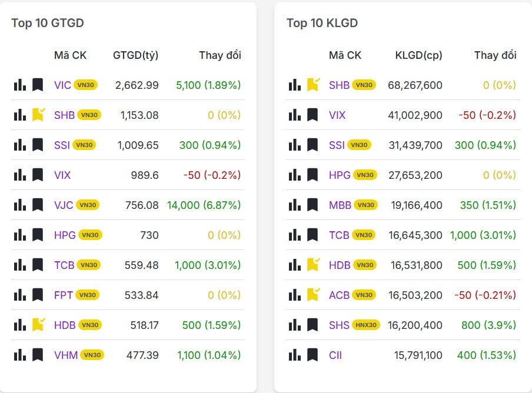Image resolution: width=532 pixels, height=393 pixels.
Task: Open the VJC stock link
Action: [63, 205]
